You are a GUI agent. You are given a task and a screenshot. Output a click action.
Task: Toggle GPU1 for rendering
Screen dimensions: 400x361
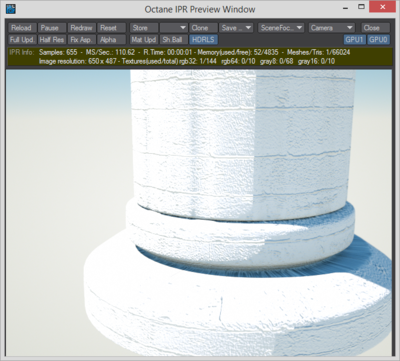pos(355,40)
